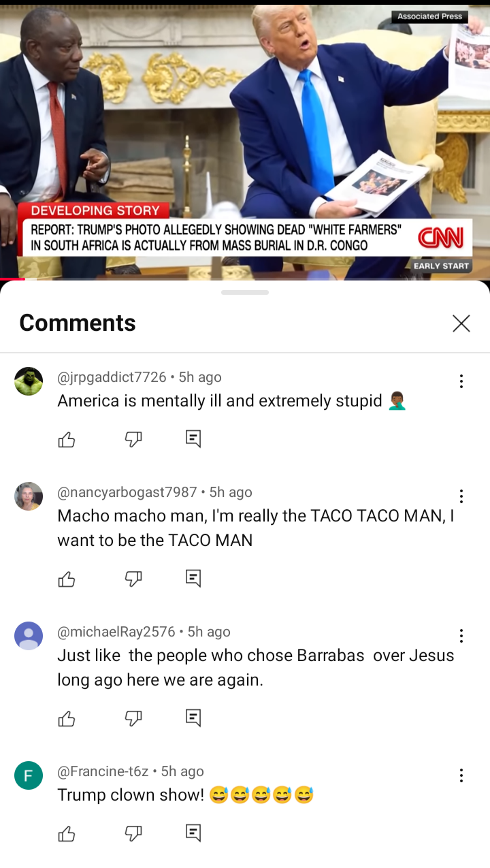Like the Barrabas over Jesus comment
The height and width of the screenshot is (868, 490).
click(x=67, y=718)
